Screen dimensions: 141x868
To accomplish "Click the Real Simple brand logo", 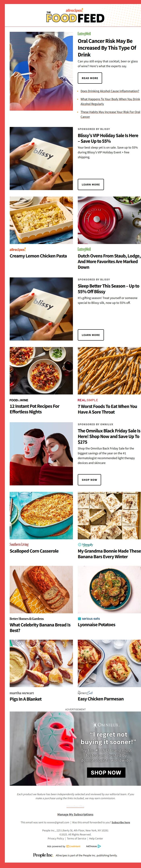I will (88, 400).
